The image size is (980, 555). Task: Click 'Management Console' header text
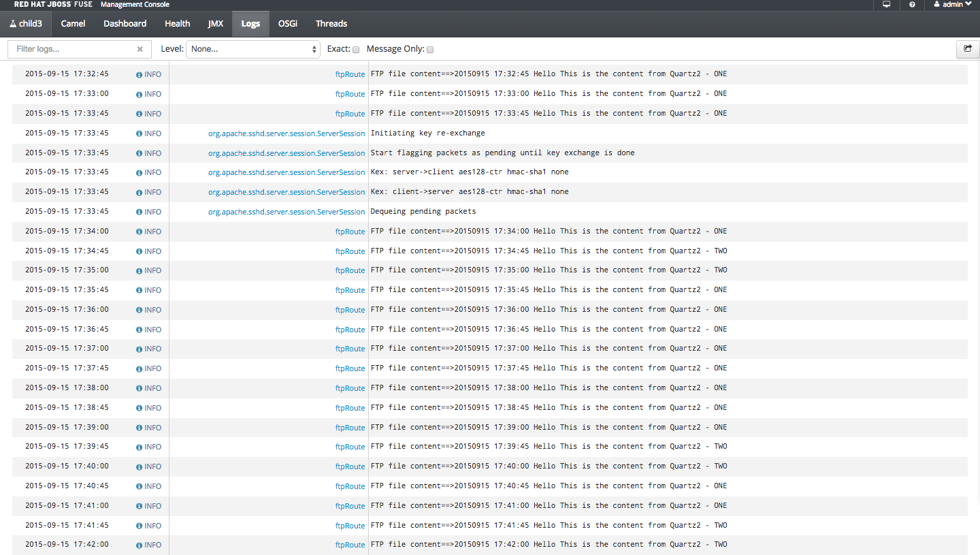[135, 5]
